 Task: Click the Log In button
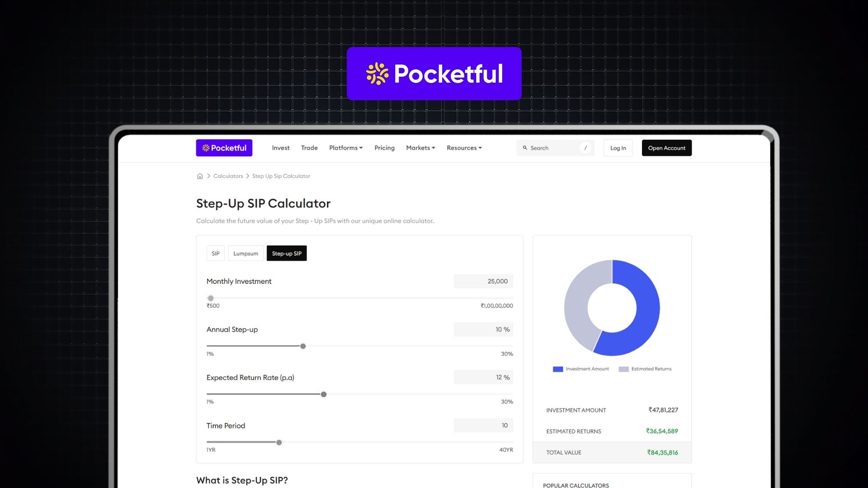coord(618,148)
